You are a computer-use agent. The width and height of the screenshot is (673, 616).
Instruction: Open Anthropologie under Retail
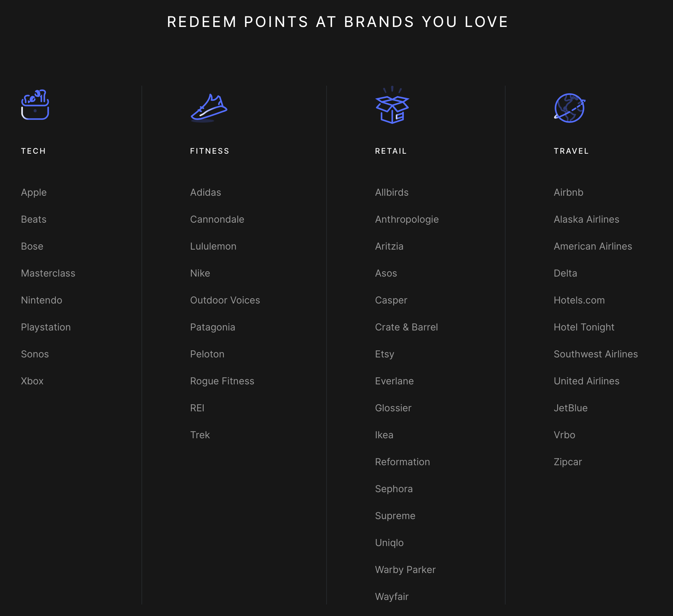coord(407,220)
